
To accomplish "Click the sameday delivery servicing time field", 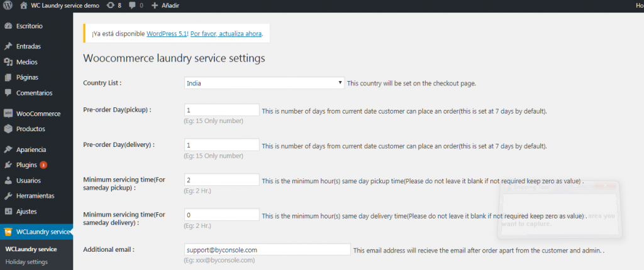I will (x=222, y=215).
